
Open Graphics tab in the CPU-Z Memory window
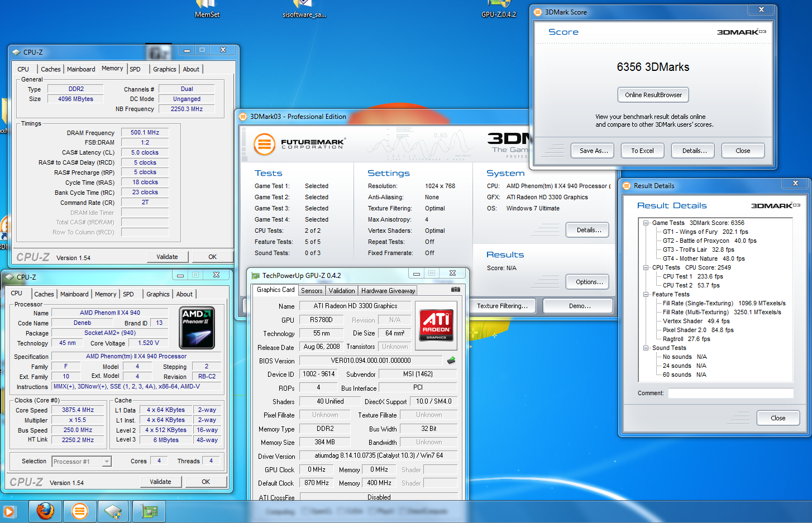click(x=165, y=69)
